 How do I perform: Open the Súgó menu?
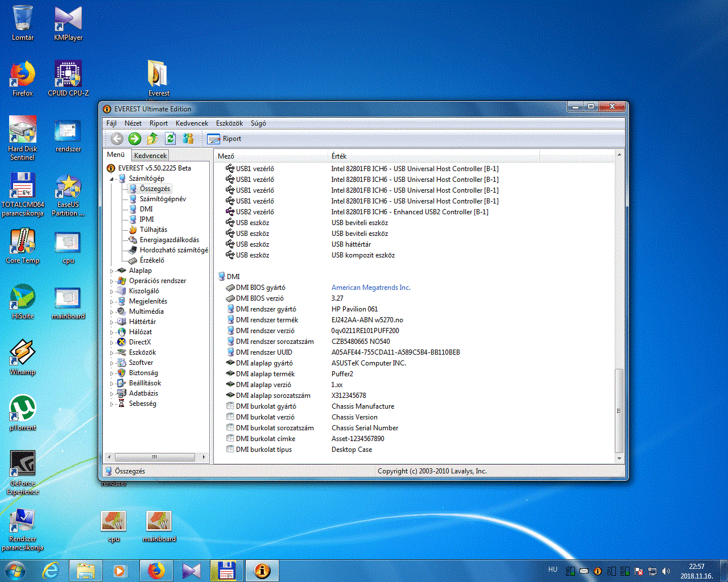(x=258, y=123)
